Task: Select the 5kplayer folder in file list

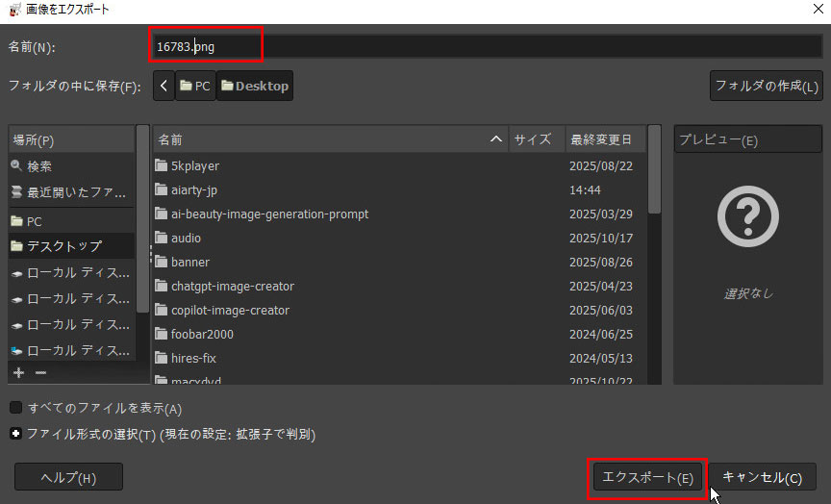Action: (x=195, y=165)
